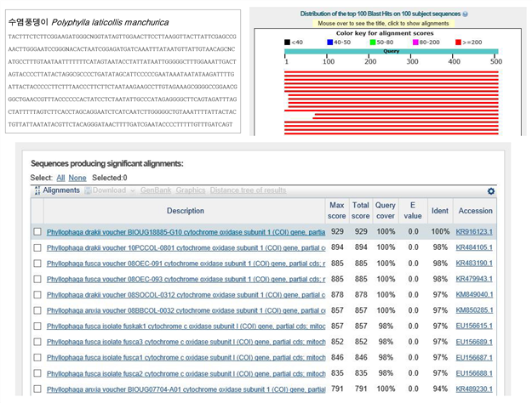The image size is (532, 403).
Task: Click the Distribution of top 100 Blast Hits title
Action: pyautogui.click(x=380, y=14)
